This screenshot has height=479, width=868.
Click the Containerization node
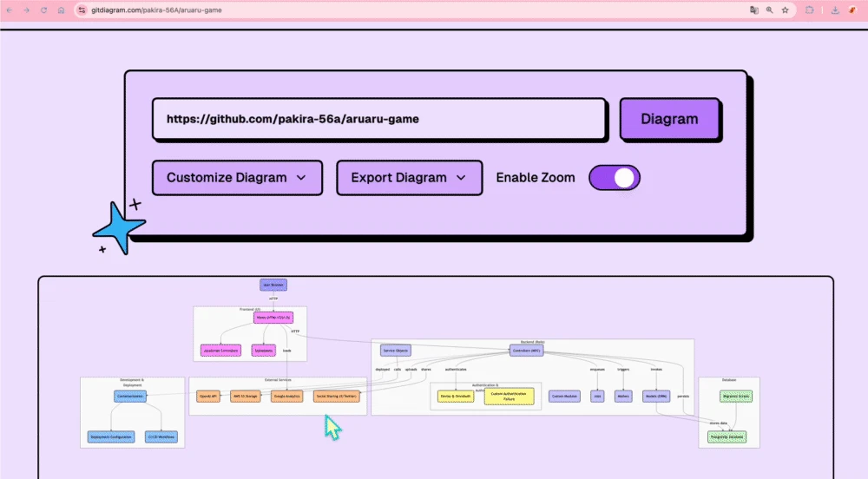pyautogui.click(x=131, y=396)
